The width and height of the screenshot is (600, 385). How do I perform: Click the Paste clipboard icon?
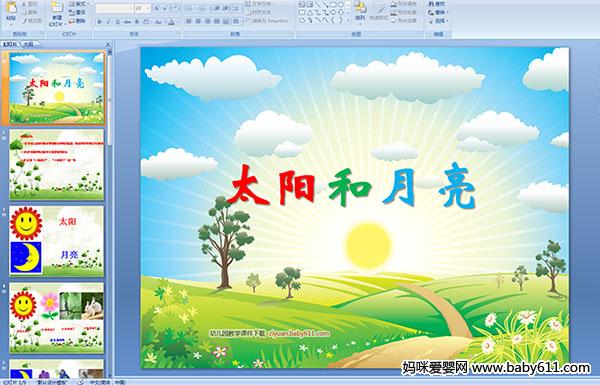[11, 11]
